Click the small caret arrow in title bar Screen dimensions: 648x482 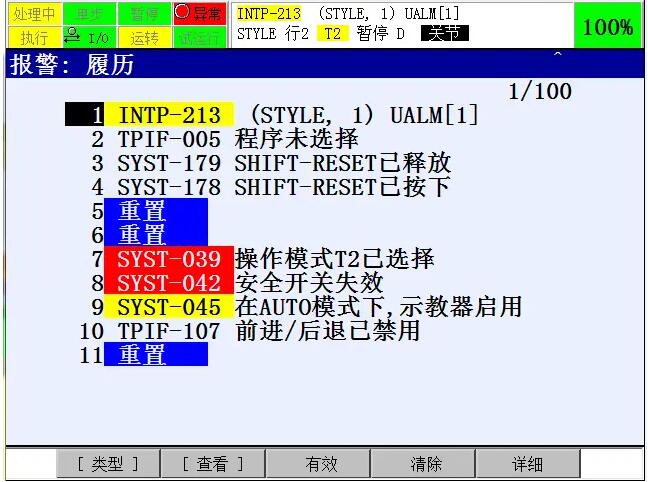(557, 54)
